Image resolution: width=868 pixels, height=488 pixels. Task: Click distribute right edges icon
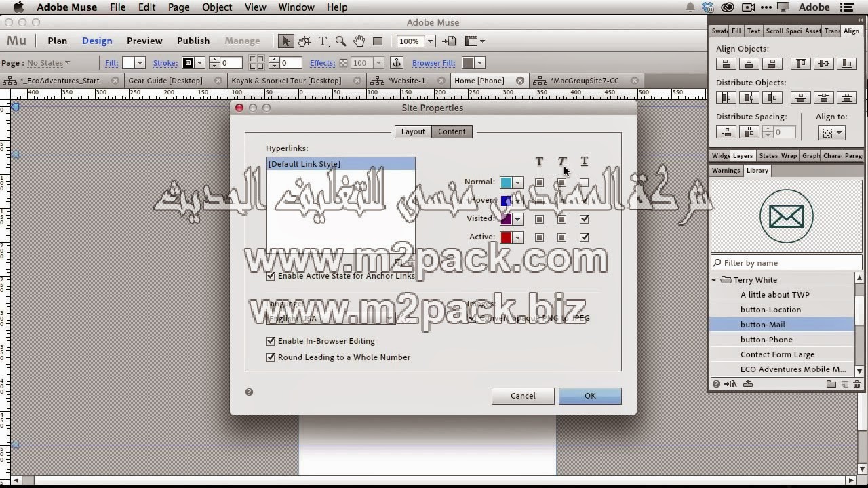[772, 98]
